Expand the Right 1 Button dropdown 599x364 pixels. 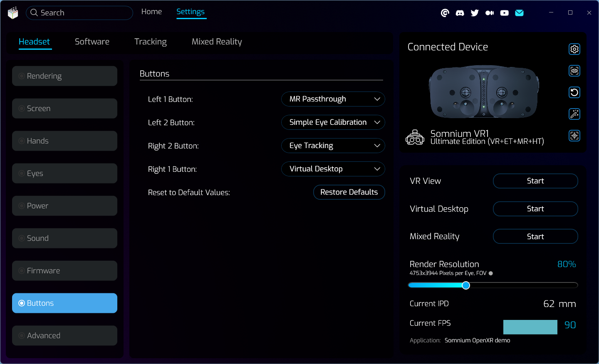(x=333, y=169)
